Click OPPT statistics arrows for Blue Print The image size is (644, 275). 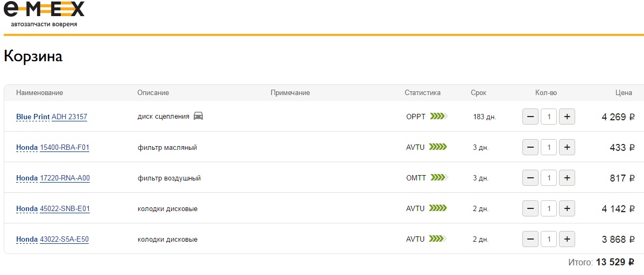click(x=438, y=117)
